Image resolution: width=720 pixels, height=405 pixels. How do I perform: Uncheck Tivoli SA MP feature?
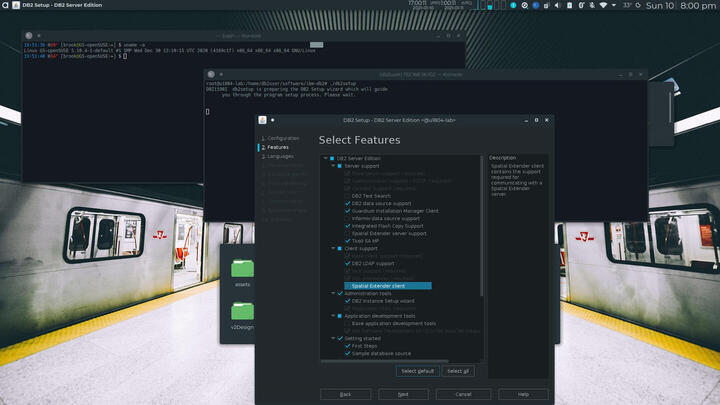click(348, 241)
